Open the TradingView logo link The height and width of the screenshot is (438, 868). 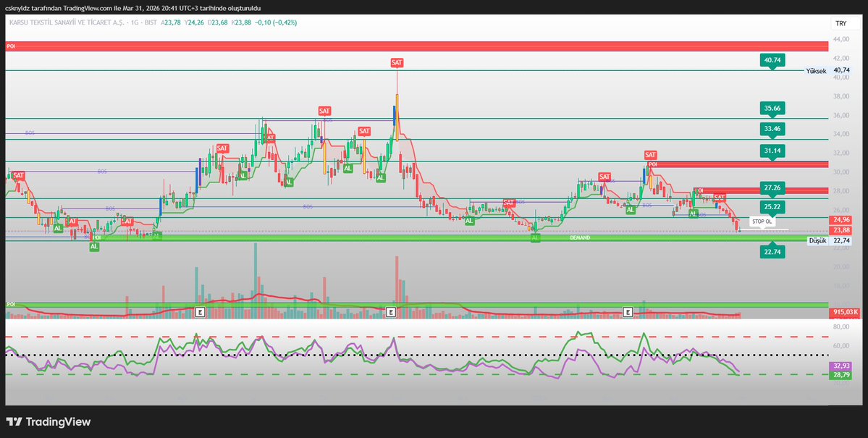(x=48, y=422)
